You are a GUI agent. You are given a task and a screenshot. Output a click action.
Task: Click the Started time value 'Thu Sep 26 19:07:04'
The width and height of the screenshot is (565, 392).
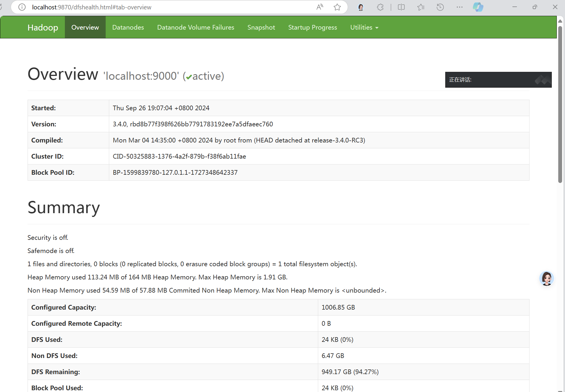click(161, 108)
